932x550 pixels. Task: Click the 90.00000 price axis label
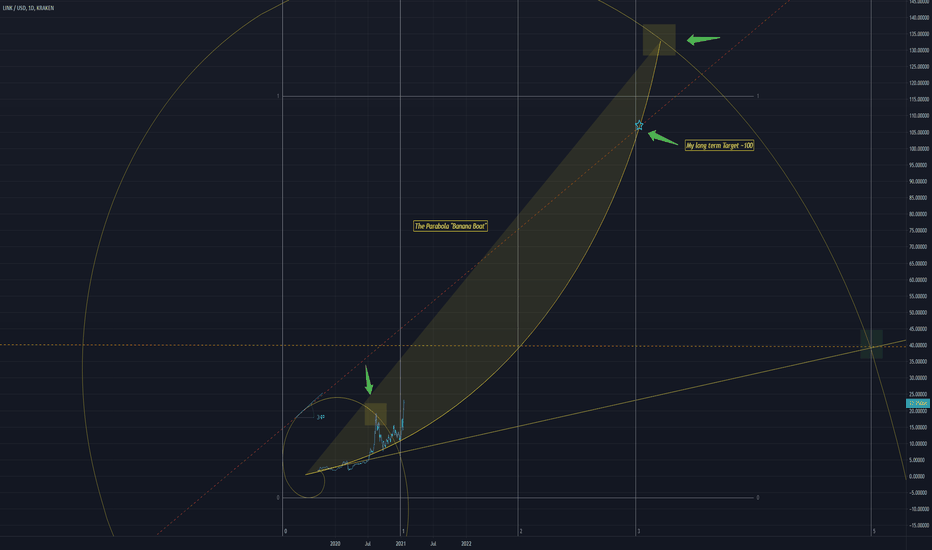[x=919, y=181]
